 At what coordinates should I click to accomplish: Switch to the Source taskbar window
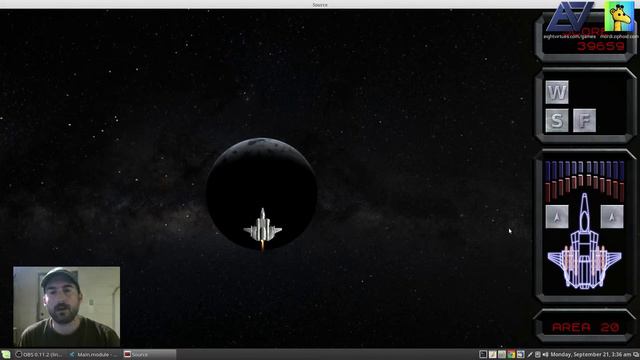(149, 354)
